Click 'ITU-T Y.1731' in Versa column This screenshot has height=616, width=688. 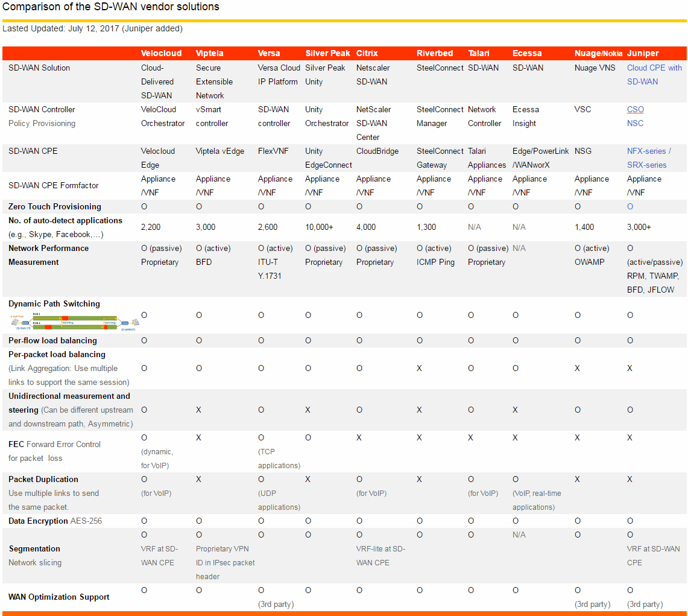coord(270,268)
